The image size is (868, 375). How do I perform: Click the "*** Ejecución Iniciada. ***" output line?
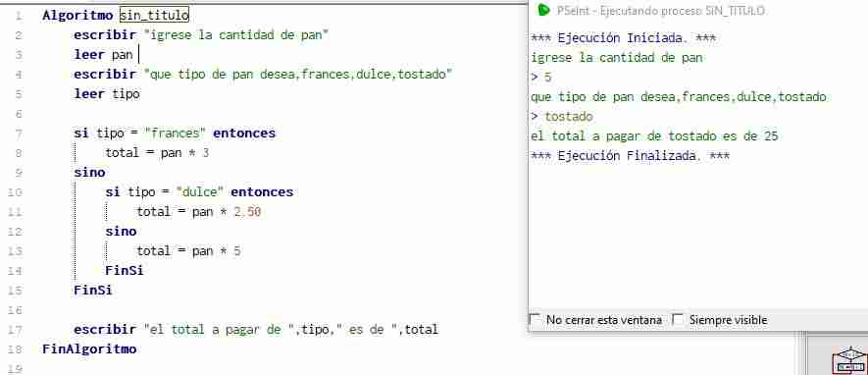[x=624, y=38]
